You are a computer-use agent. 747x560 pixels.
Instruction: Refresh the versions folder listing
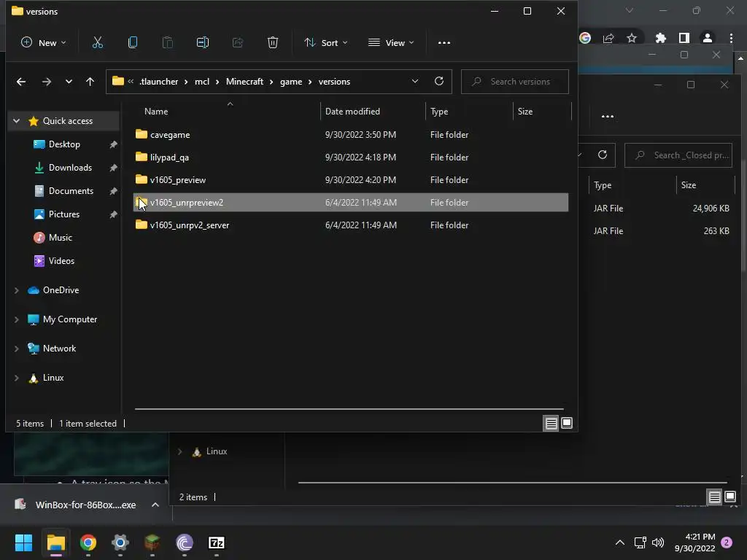point(438,81)
